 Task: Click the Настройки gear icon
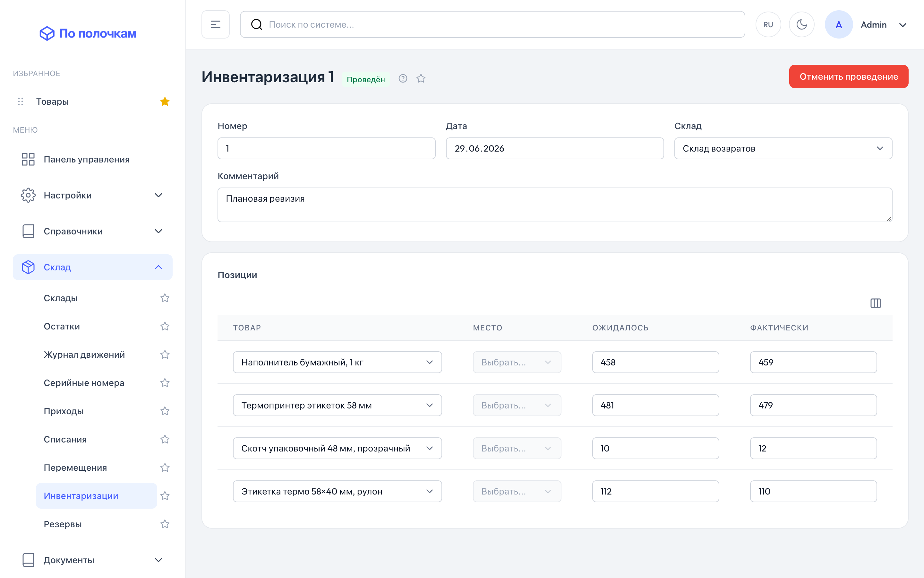[28, 195]
